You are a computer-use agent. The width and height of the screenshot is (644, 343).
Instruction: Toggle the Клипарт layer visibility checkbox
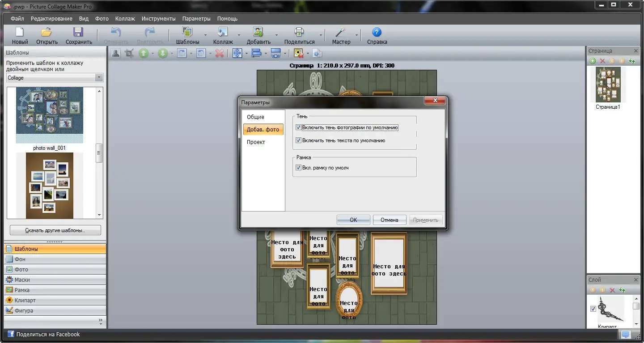coord(593,309)
